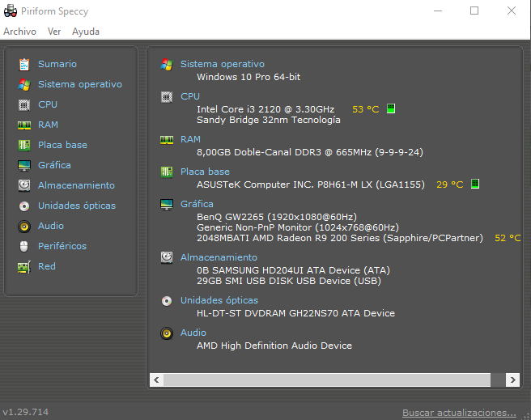531x420 pixels.
Task: Show Unidades ópticas section from sidebar
Action: (77, 206)
